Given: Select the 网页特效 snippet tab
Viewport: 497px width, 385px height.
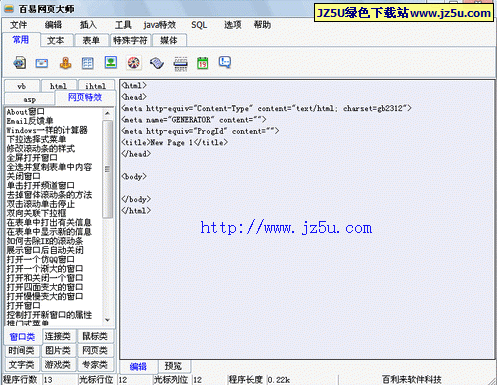Looking at the screenshot, I should [85, 97].
